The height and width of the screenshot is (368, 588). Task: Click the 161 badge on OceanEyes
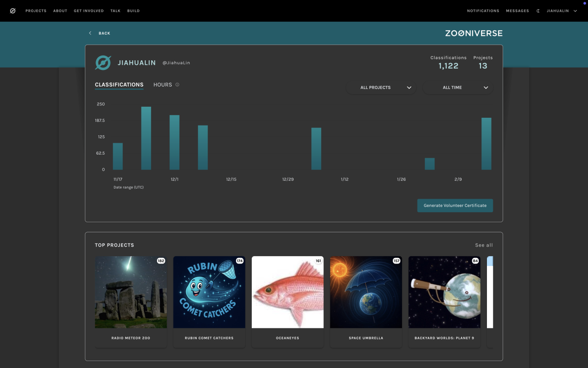[x=318, y=261]
